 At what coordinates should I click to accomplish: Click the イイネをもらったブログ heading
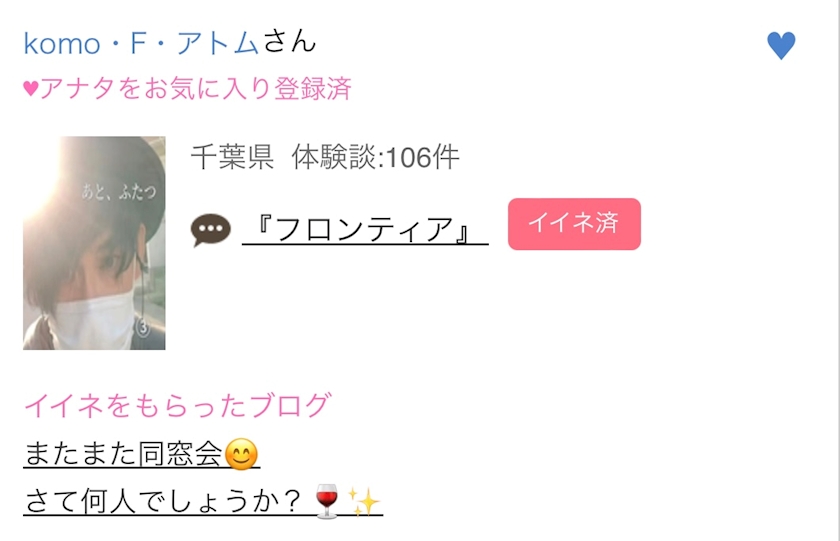tap(177, 405)
